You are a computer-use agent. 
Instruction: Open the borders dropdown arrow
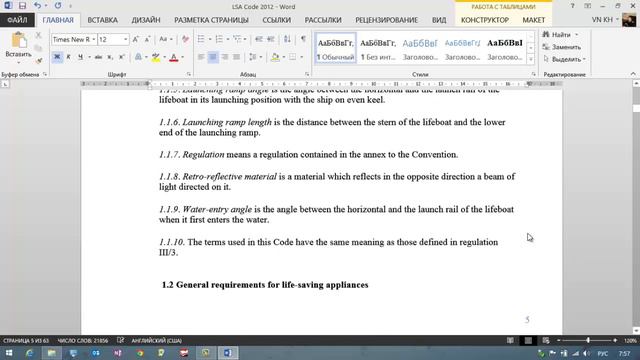click(301, 57)
